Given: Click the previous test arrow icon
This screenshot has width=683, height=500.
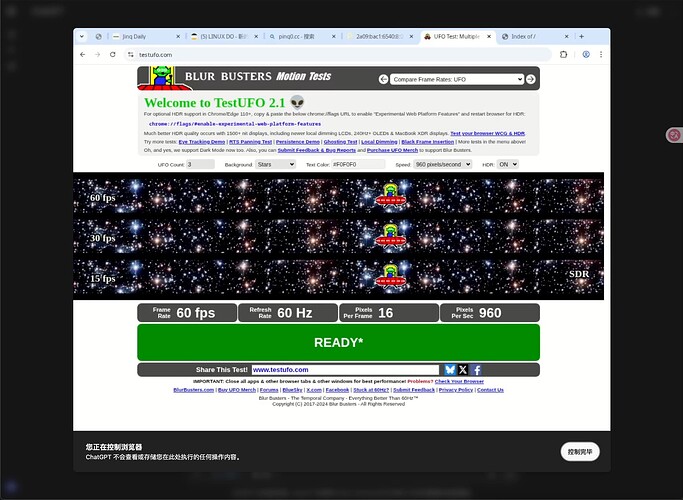Looking at the screenshot, I should tap(383, 79).
